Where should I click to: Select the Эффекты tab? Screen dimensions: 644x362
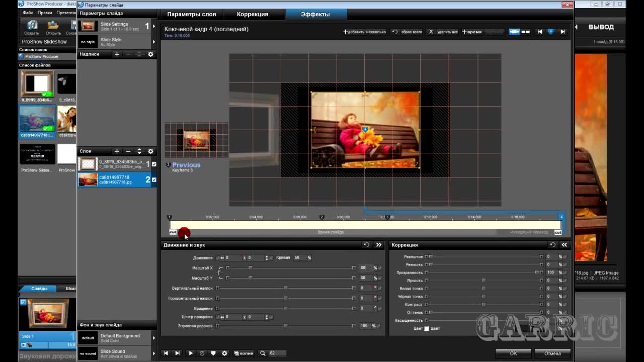[x=315, y=14]
